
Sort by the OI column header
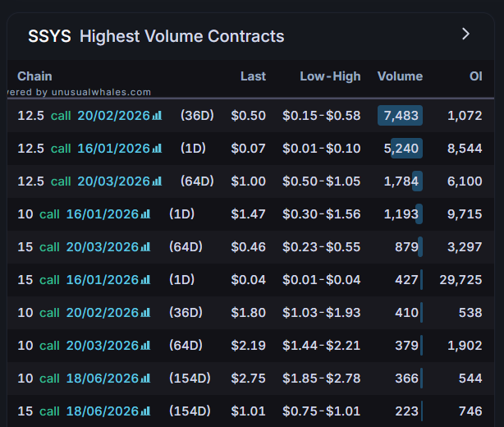pyautogui.click(x=476, y=76)
